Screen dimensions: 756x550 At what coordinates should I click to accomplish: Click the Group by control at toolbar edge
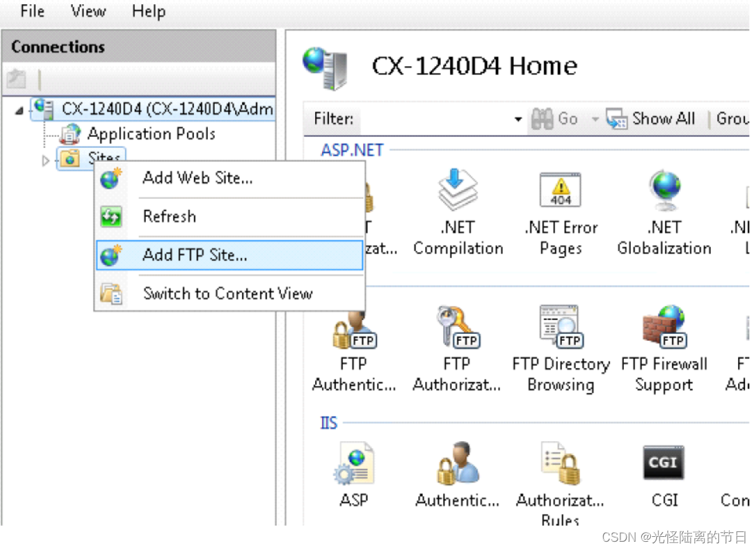pyautogui.click(x=733, y=118)
